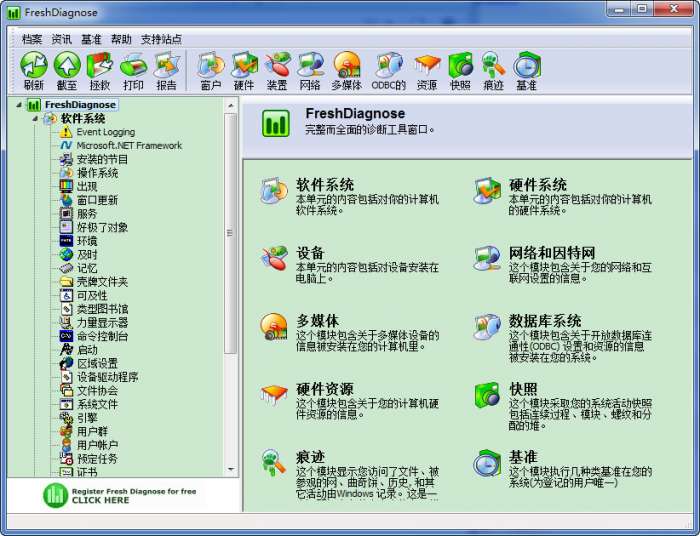This screenshot has width=700, height=536.
Task: Click the 刷新 refresh toolbar icon
Action: coord(34,71)
